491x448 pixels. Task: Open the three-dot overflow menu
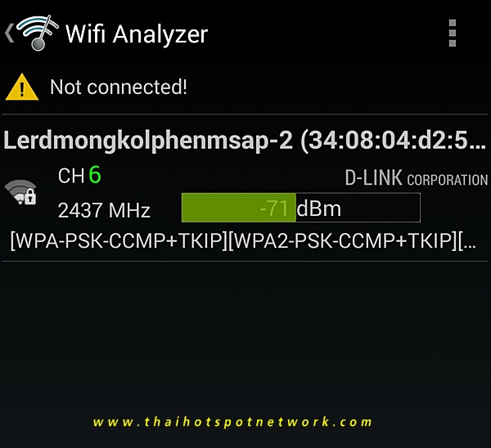(x=453, y=34)
